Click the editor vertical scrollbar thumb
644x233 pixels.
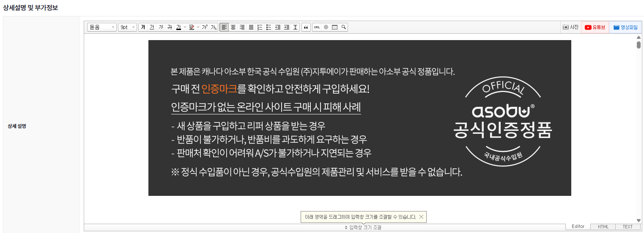(x=639, y=45)
